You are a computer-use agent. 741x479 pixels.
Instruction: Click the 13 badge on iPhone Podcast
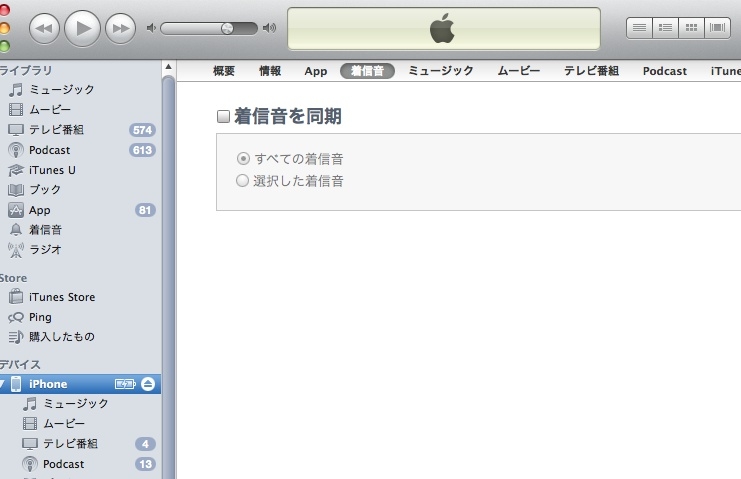(145, 464)
